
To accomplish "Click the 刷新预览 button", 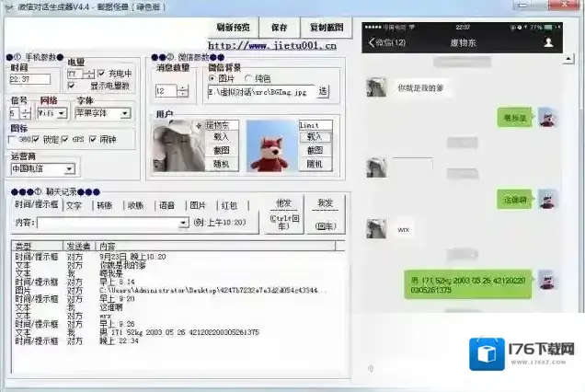I will point(234,28).
